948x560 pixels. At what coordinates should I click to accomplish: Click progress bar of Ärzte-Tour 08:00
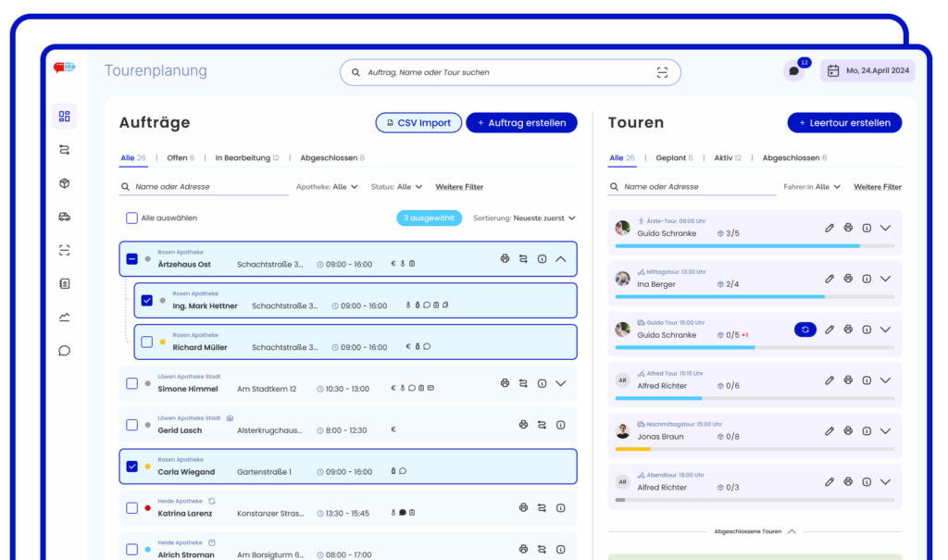755,246
